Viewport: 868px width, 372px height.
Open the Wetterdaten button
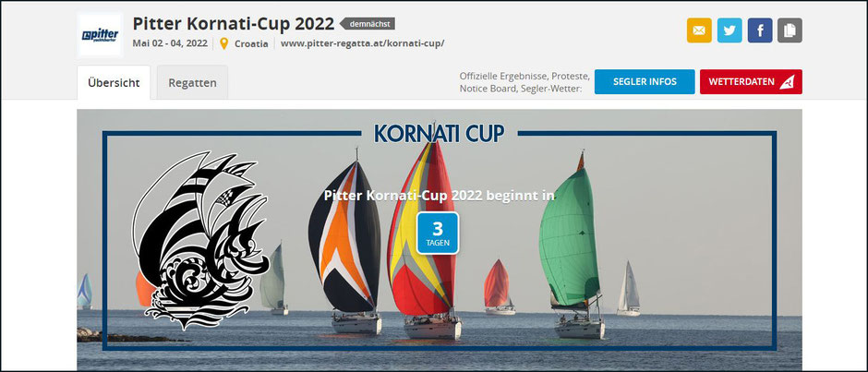[x=751, y=82]
